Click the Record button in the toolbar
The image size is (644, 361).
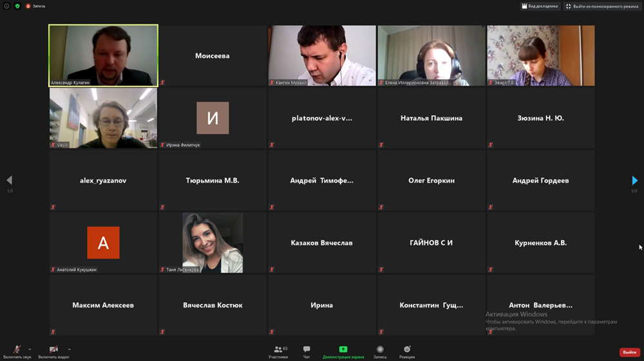[x=380, y=351]
